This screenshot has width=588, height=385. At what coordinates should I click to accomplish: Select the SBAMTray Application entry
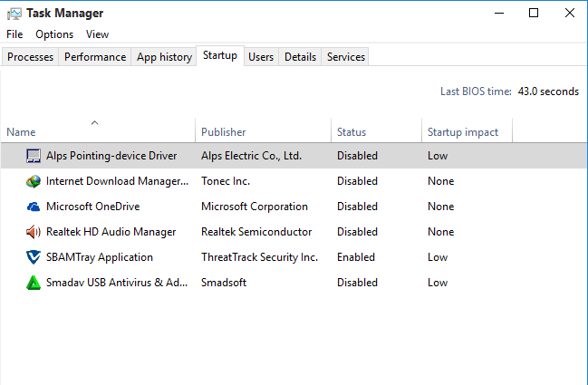[294, 257]
